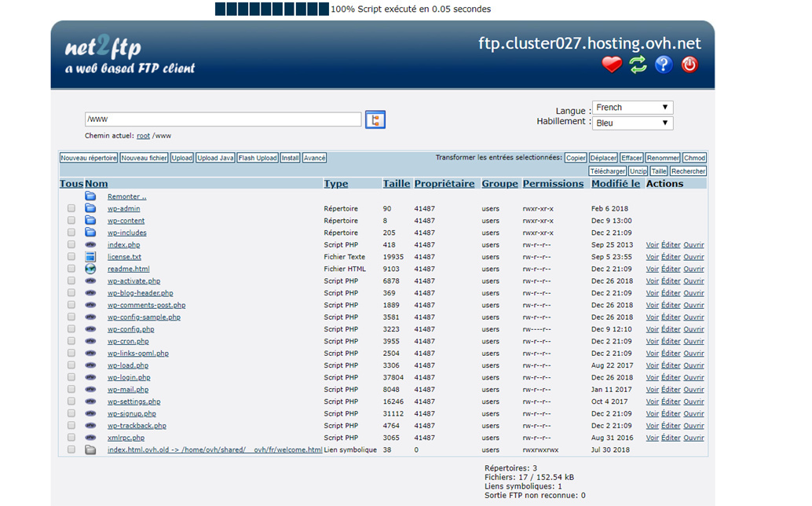Click the Nouveau répertoire button
The height and width of the screenshot is (506, 812).
89,158
